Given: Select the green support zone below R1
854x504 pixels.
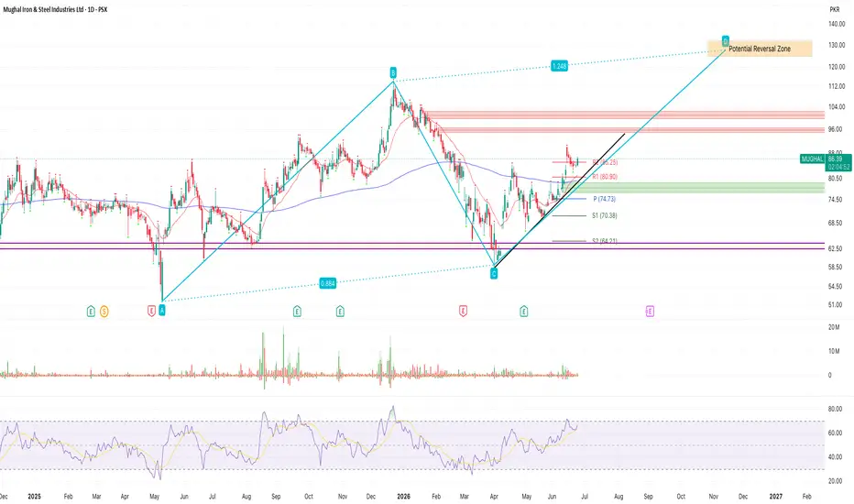Looking at the screenshot, I should 695,188.
